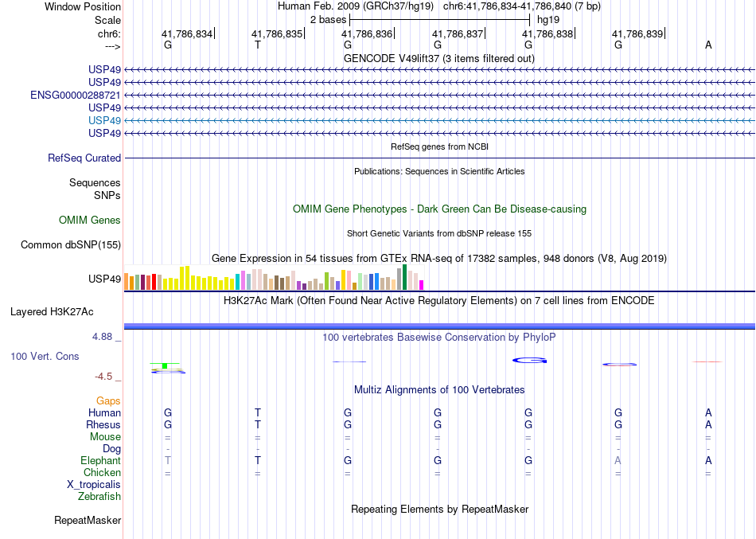Image resolution: width=756 pixels, height=539 pixels.
Task: Click the green PhyloP bar at first base
Action: point(165,365)
